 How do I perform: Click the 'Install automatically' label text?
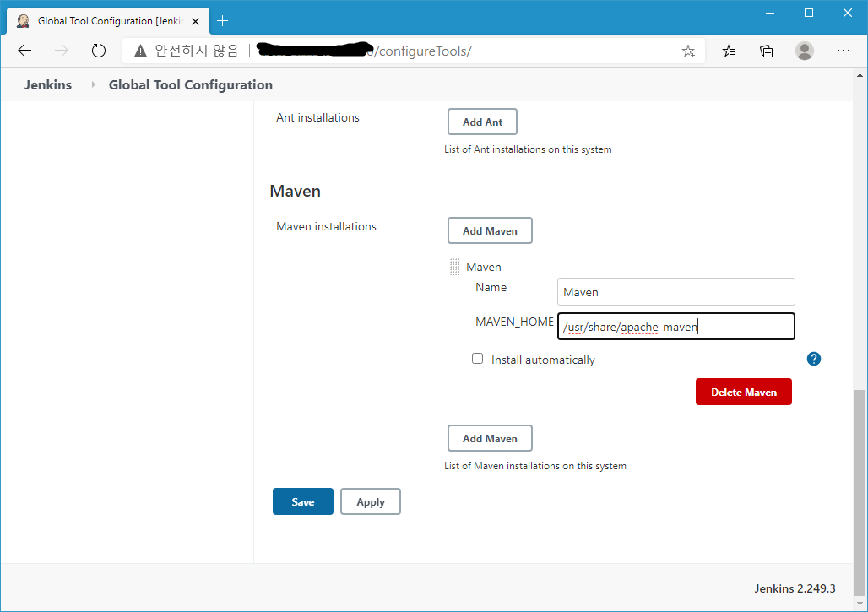pos(543,360)
